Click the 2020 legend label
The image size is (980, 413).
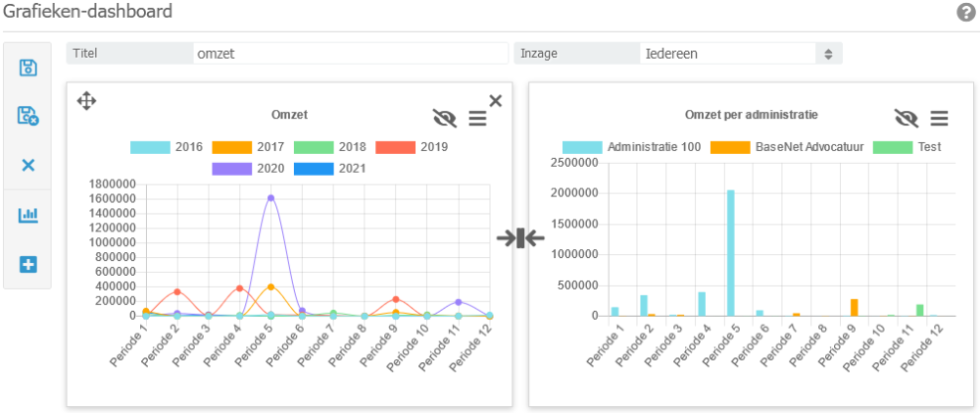click(271, 168)
